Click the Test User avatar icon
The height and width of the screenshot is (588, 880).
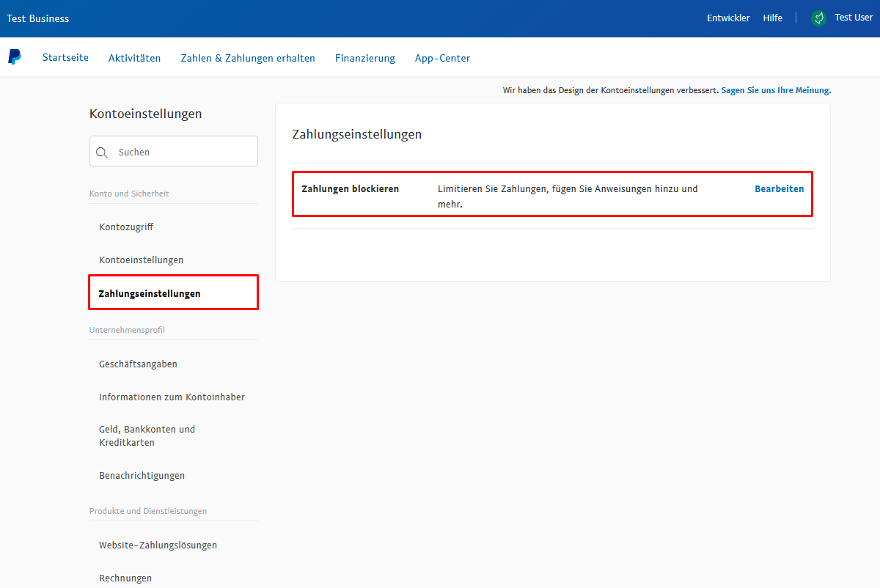[819, 18]
